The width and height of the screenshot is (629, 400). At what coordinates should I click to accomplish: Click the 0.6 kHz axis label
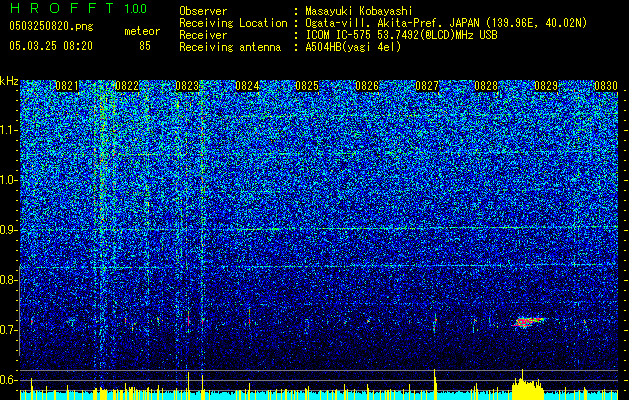[9, 380]
